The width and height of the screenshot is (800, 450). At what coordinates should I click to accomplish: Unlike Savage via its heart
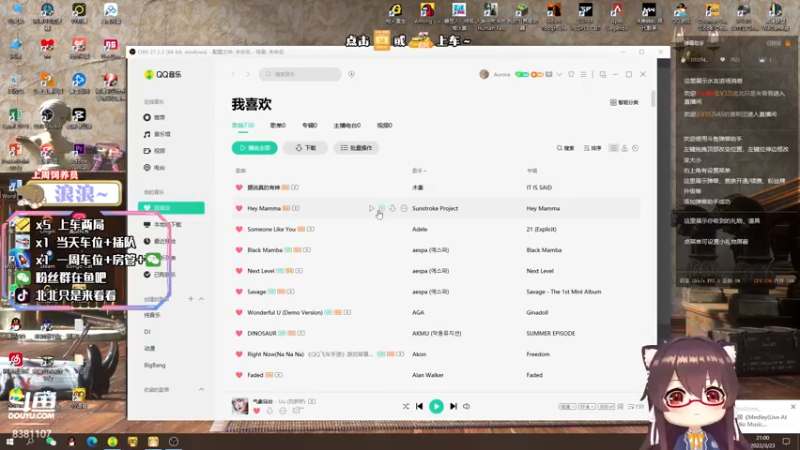[239, 292]
